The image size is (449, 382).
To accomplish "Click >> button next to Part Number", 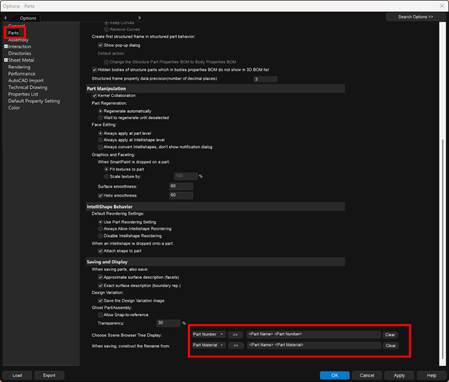I will pyautogui.click(x=236, y=335).
